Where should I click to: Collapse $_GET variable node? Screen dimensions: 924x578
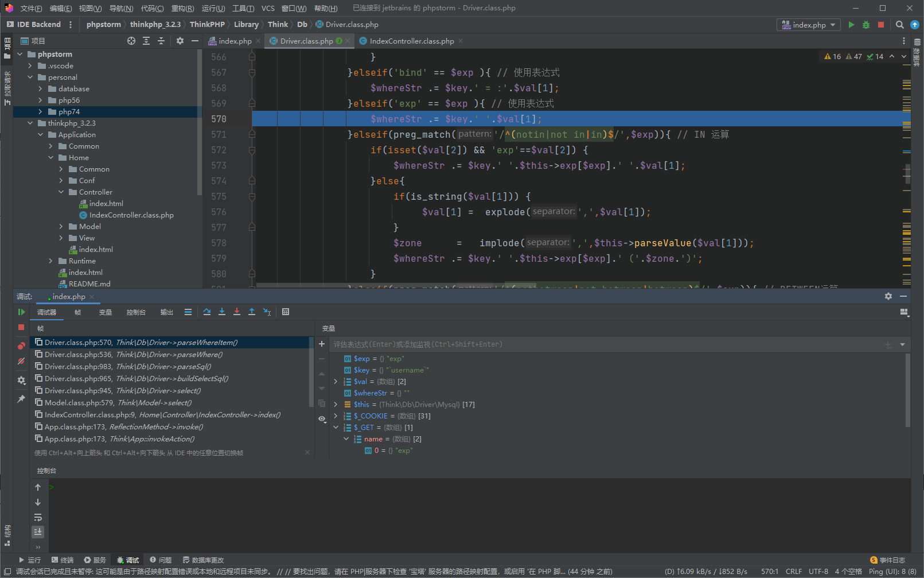click(x=336, y=427)
